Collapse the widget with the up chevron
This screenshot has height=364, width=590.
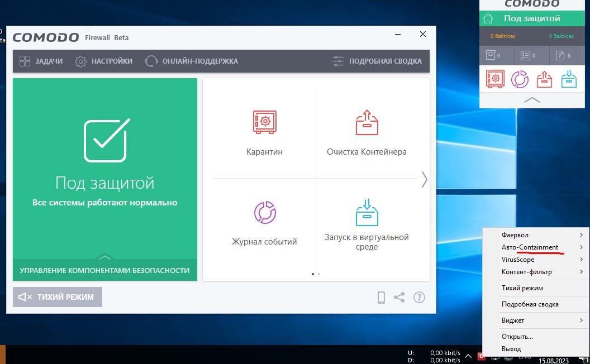(x=532, y=100)
